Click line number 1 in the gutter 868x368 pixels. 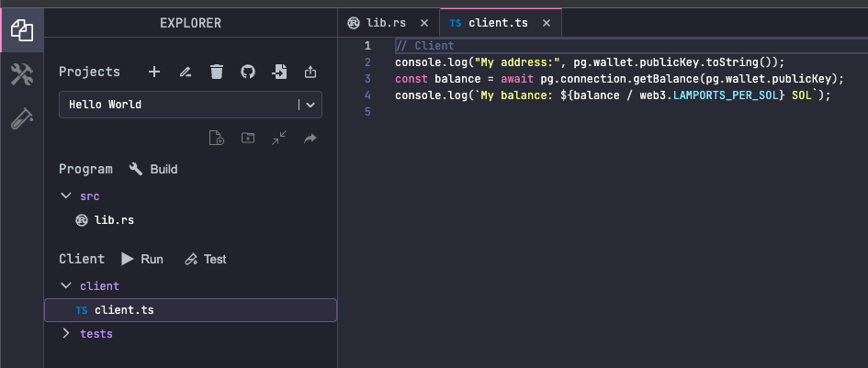pos(367,45)
